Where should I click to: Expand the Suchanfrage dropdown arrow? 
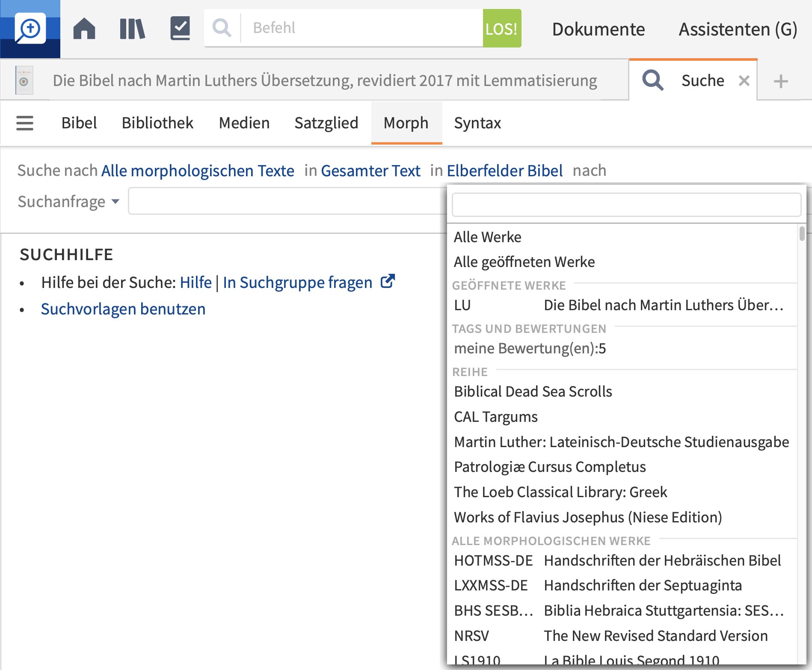[x=116, y=202]
